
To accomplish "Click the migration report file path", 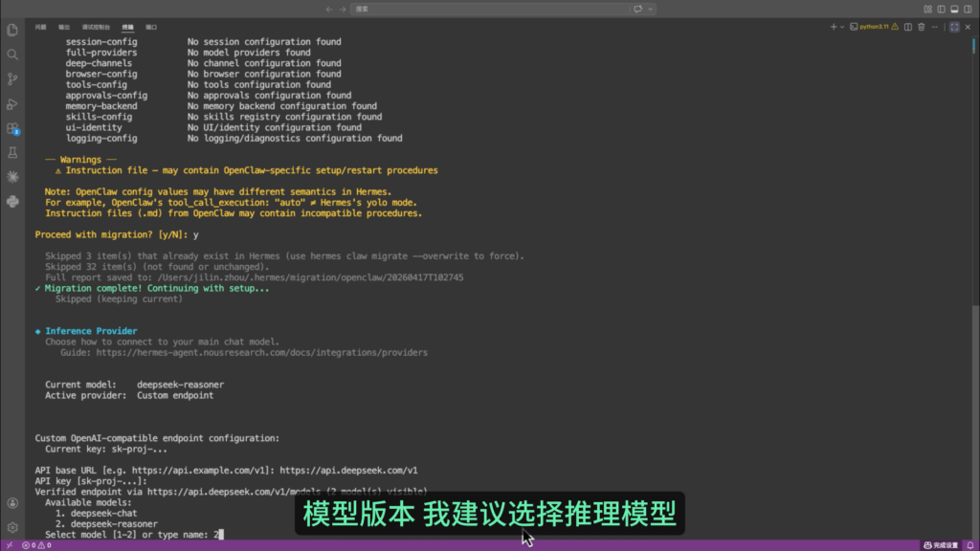I will pyautogui.click(x=311, y=277).
